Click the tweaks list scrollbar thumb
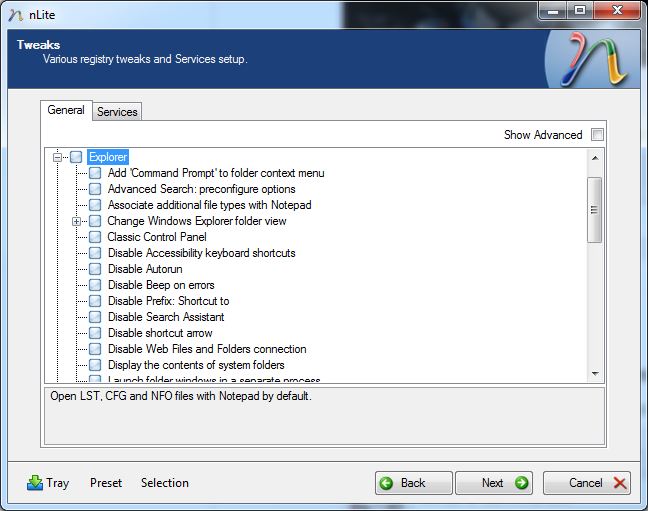The width and height of the screenshot is (648, 511). tap(594, 210)
